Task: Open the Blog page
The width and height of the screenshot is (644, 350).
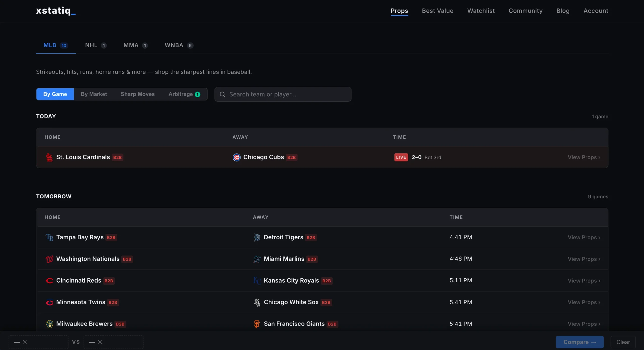Action: (563, 11)
